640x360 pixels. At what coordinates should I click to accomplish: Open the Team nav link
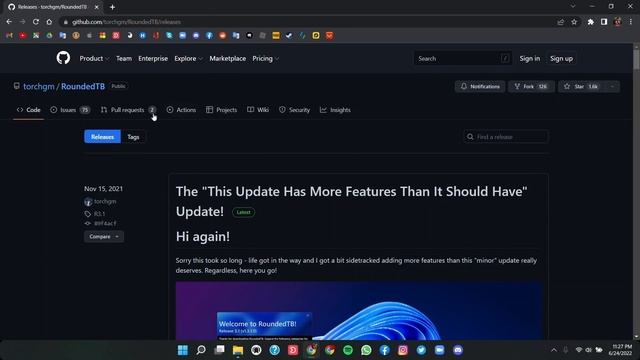[x=124, y=58]
